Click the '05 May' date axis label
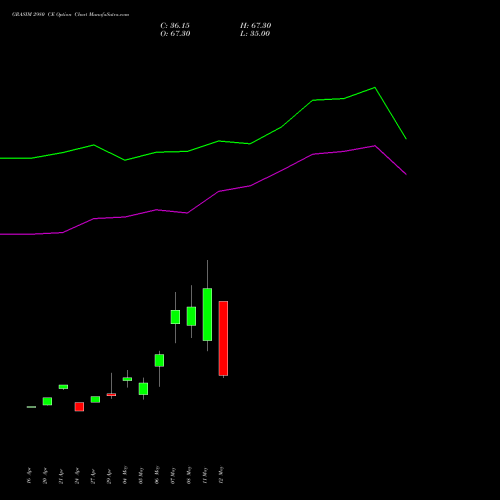 coord(141,475)
